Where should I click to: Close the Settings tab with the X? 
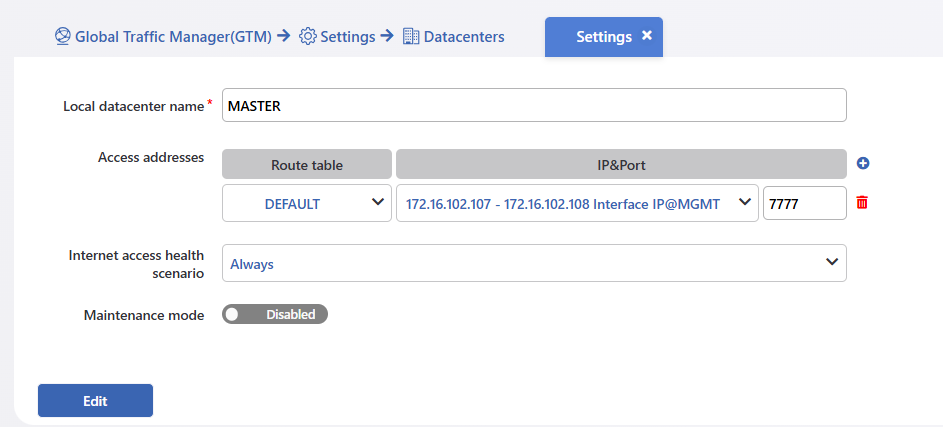(647, 36)
